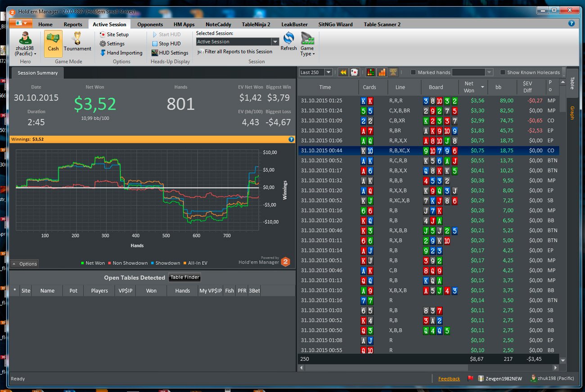Toggle the All-In EV orange legend swatch
The image size is (585, 392).
click(184, 263)
